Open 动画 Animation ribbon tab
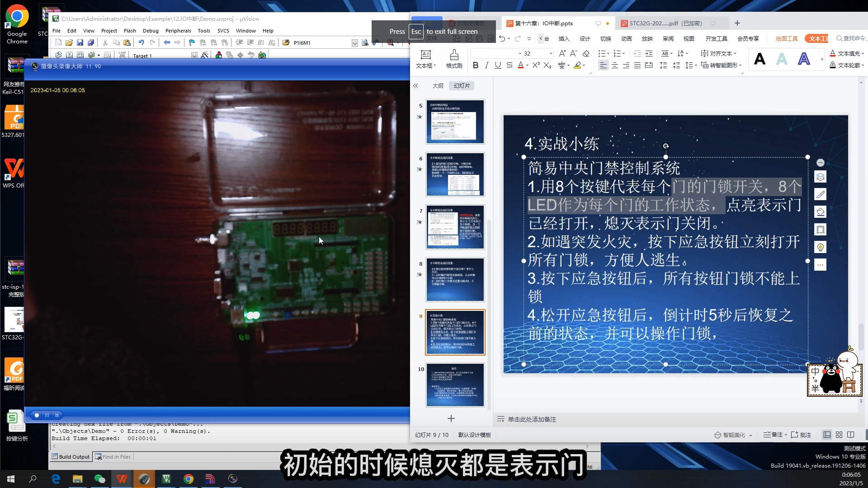Screen dimensions: 868x488 tap(626, 38)
